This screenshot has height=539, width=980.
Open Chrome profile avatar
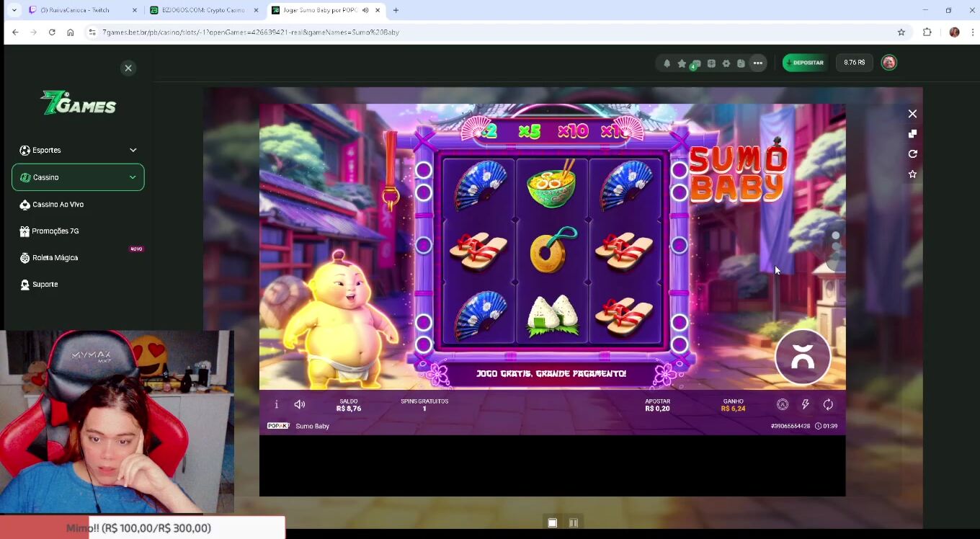(x=955, y=32)
